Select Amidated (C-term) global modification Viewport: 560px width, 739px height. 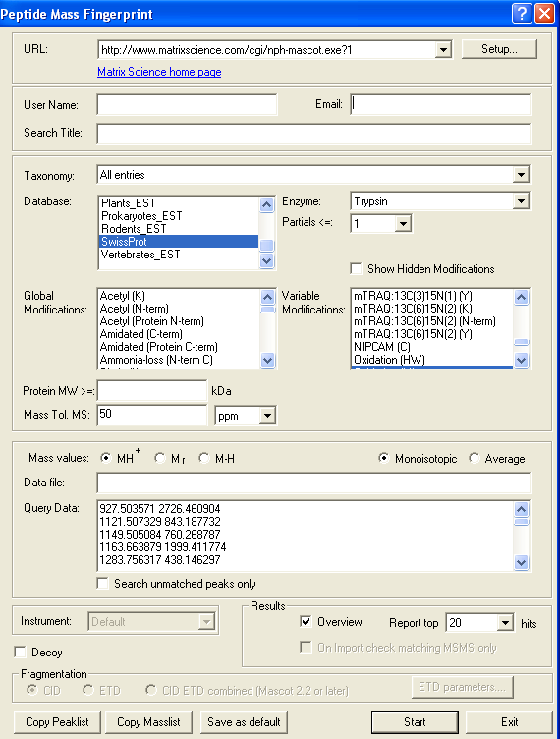pos(179,334)
